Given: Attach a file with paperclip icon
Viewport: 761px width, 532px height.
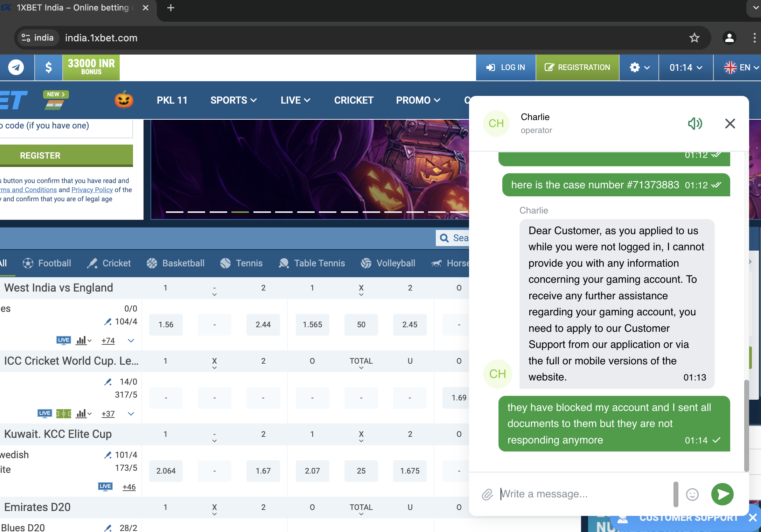Looking at the screenshot, I should click(x=487, y=494).
